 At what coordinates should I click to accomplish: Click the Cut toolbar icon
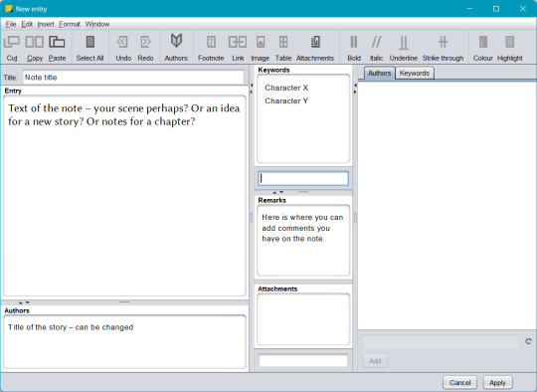point(12,48)
